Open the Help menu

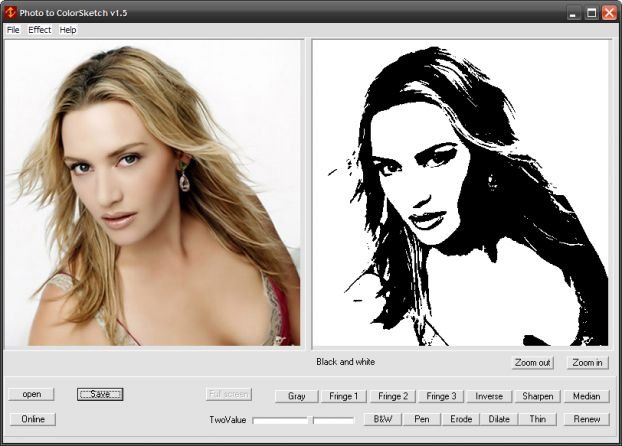(x=68, y=30)
